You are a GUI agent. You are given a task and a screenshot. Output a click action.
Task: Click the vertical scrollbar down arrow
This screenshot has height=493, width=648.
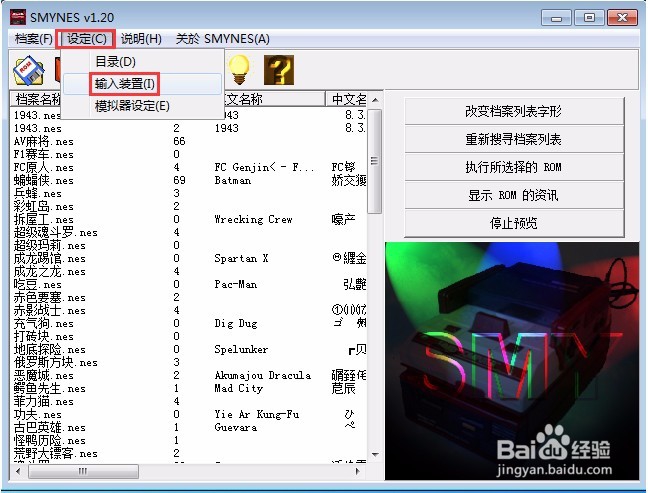click(375, 455)
